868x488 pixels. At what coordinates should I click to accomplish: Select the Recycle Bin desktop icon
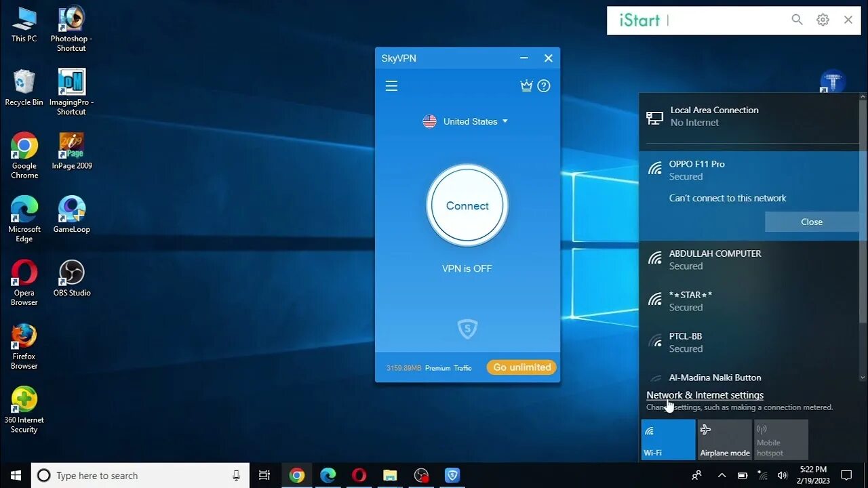[24, 87]
